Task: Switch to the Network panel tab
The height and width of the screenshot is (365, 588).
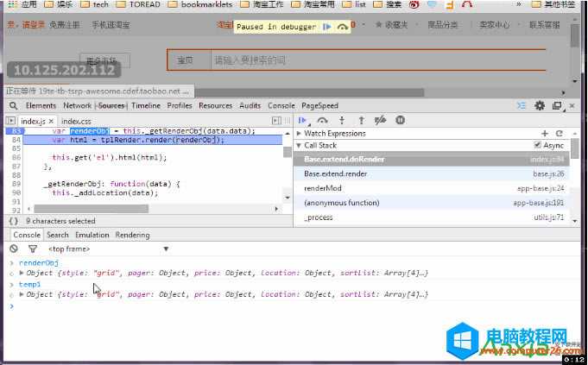Action: pos(77,105)
